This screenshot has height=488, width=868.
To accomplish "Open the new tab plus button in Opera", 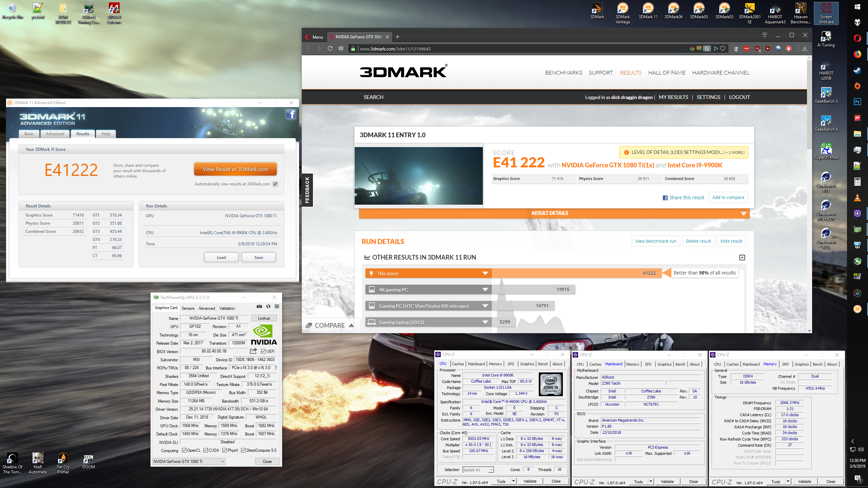I will click(x=397, y=37).
